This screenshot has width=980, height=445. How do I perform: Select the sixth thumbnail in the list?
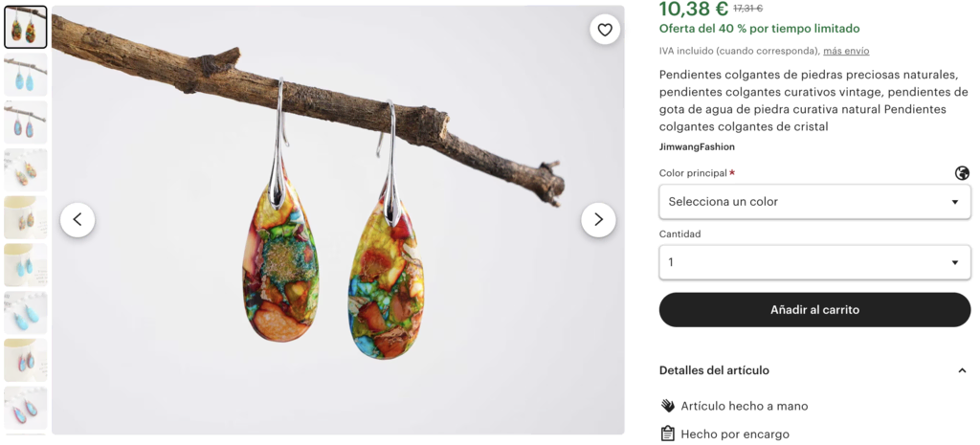click(x=26, y=265)
